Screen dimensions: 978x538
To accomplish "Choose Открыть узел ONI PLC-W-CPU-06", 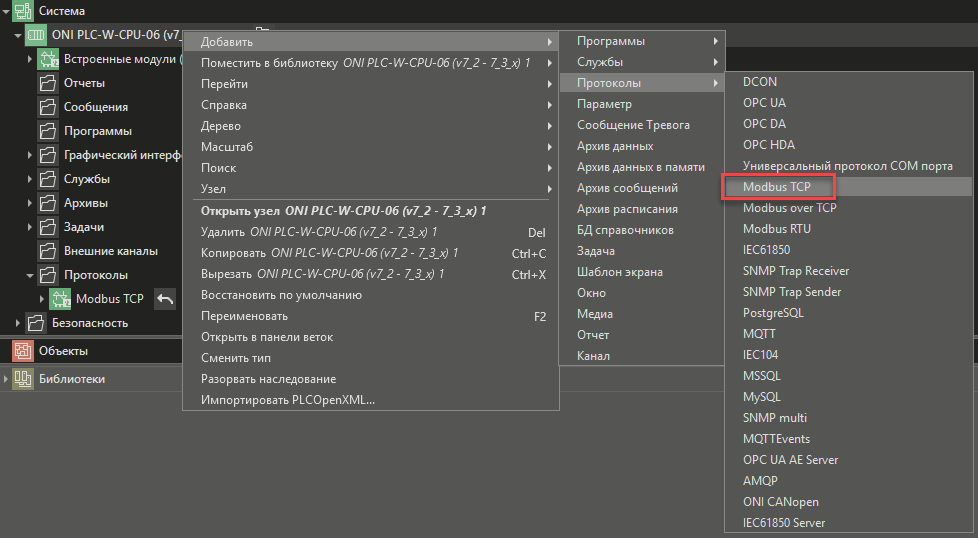I will click(370, 211).
